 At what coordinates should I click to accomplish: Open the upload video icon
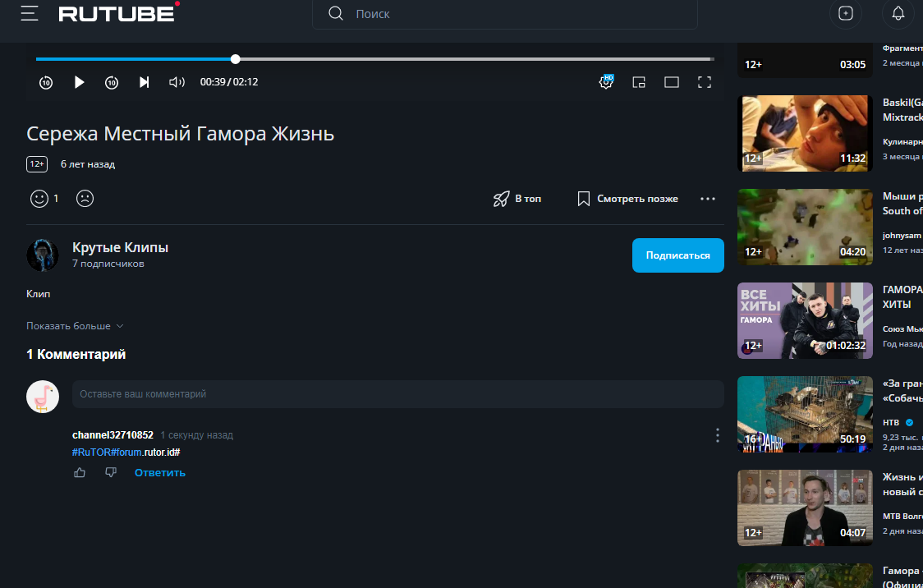coord(845,13)
